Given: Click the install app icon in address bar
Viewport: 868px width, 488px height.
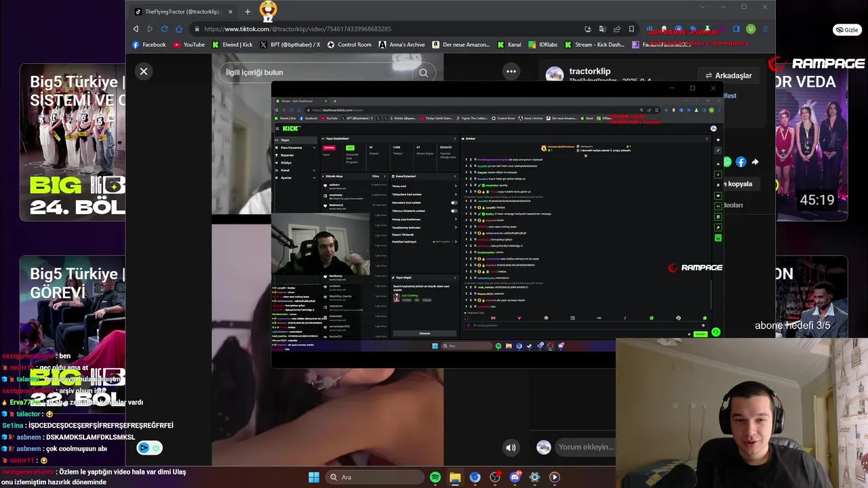Looking at the screenshot, I should click(588, 29).
